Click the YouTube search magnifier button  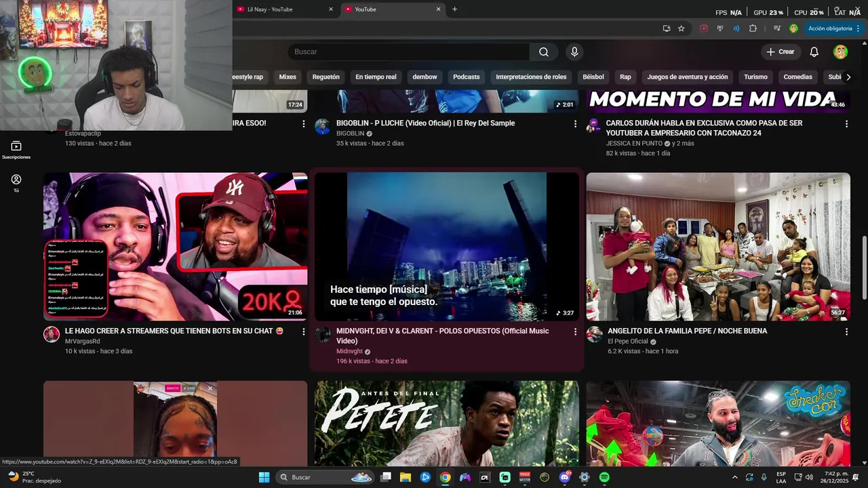tap(544, 52)
